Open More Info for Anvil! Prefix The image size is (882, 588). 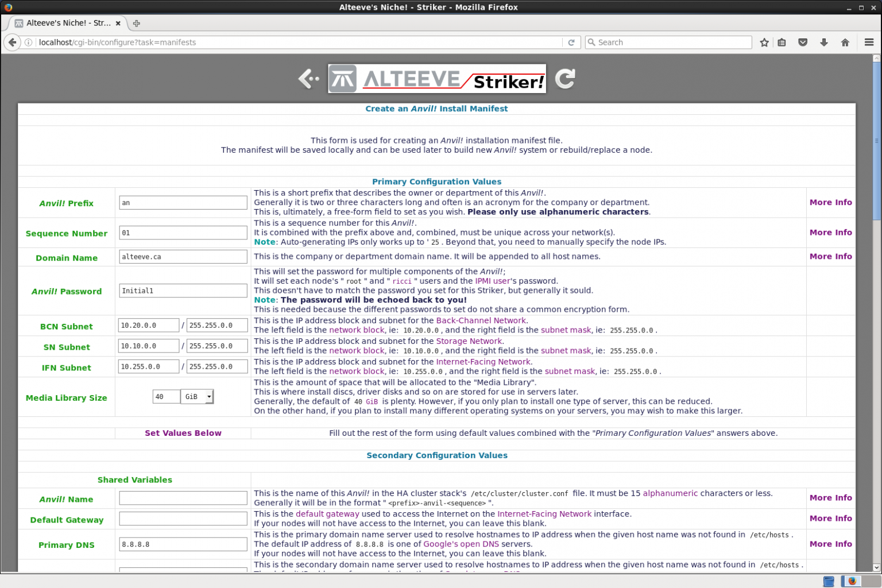pyautogui.click(x=830, y=202)
